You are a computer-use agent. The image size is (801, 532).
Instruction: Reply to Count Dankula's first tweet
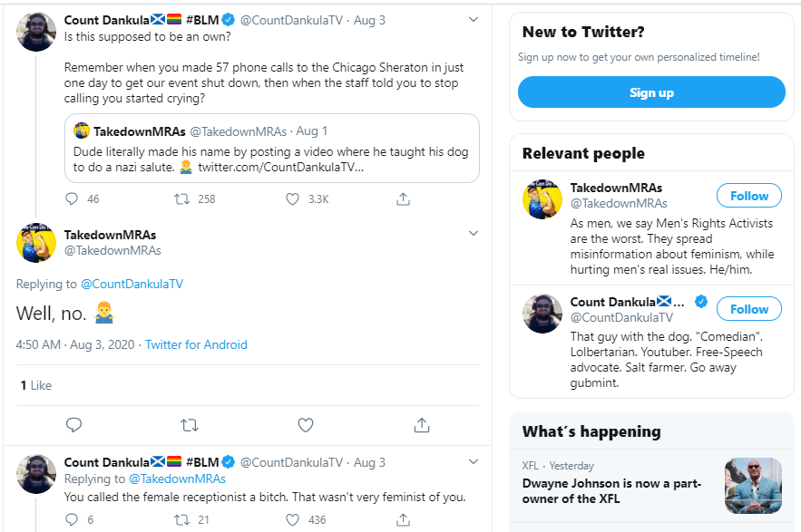(72, 198)
